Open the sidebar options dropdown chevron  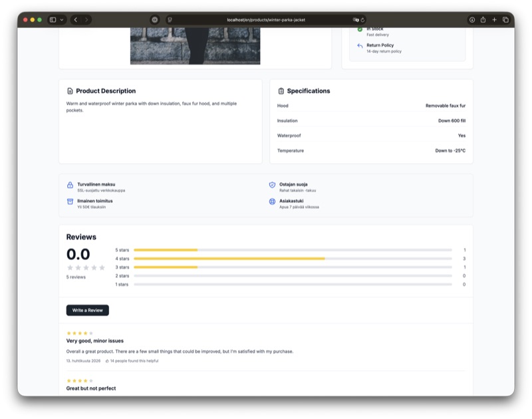(62, 20)
